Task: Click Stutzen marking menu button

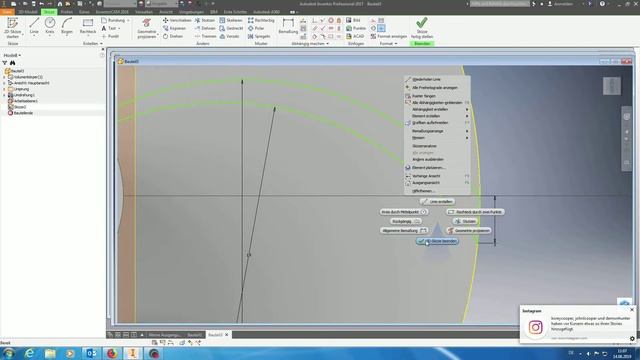Action: pos(465,221)
